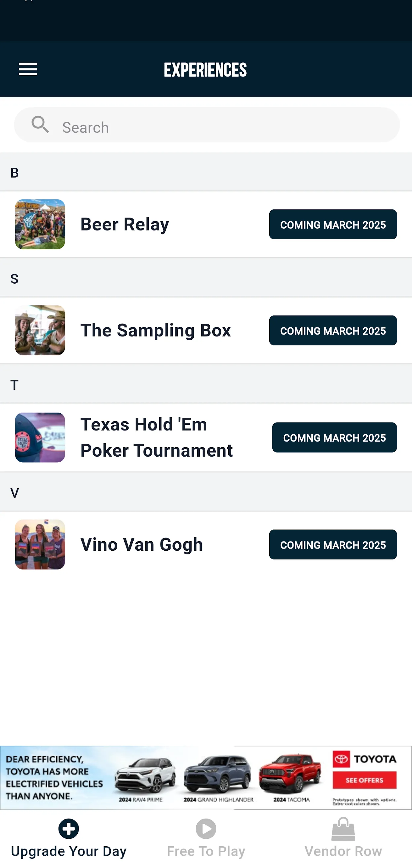This screenshot has width=412, height=868.
Task: Tap the search magnifier icon
Action: click(x=40, y=125)
